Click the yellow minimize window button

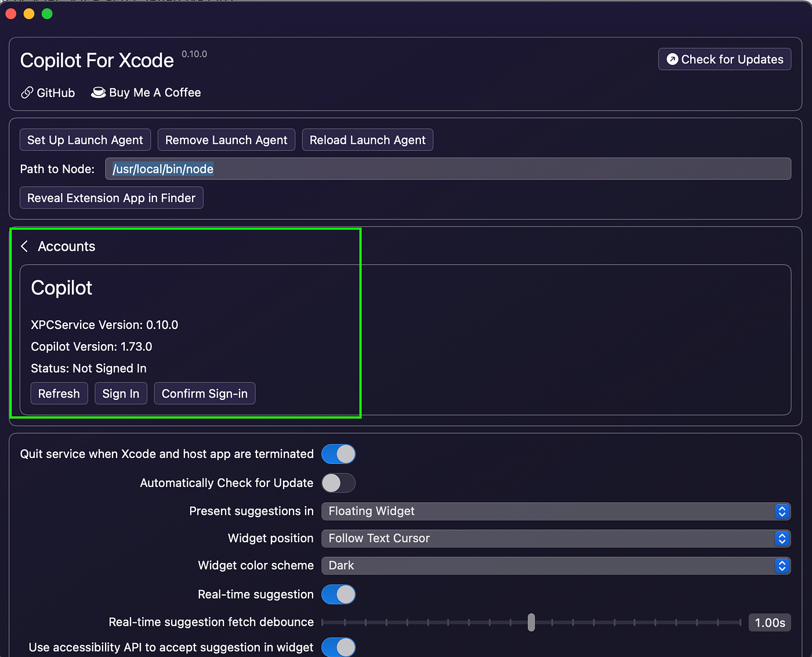[x=29, y=13]
